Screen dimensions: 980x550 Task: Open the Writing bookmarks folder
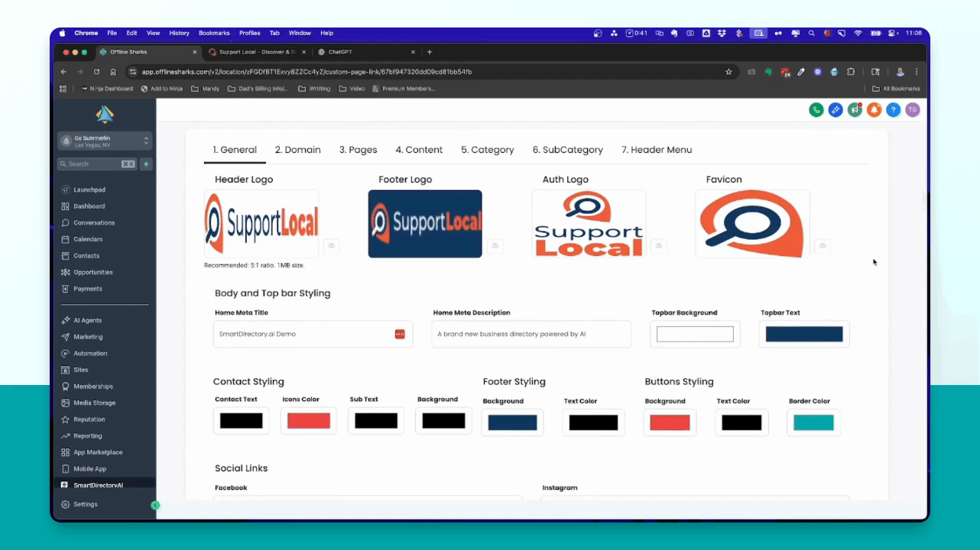coord(314,89)
